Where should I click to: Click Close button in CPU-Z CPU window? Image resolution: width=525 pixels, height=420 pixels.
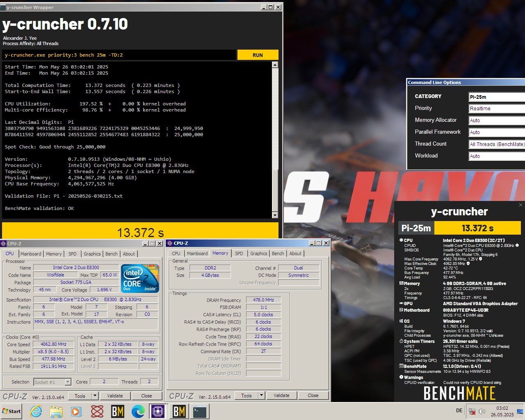coord(146,396)
